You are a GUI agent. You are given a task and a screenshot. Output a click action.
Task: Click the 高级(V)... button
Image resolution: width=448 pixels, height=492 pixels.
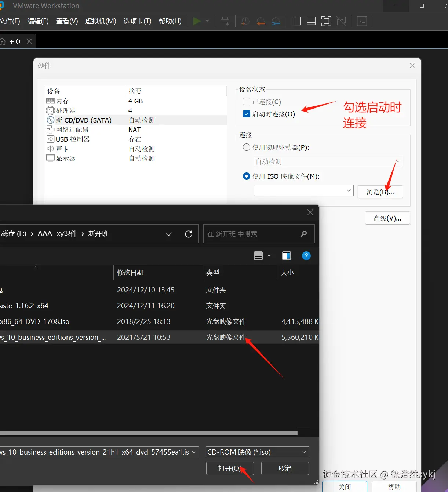pos(387,218)
